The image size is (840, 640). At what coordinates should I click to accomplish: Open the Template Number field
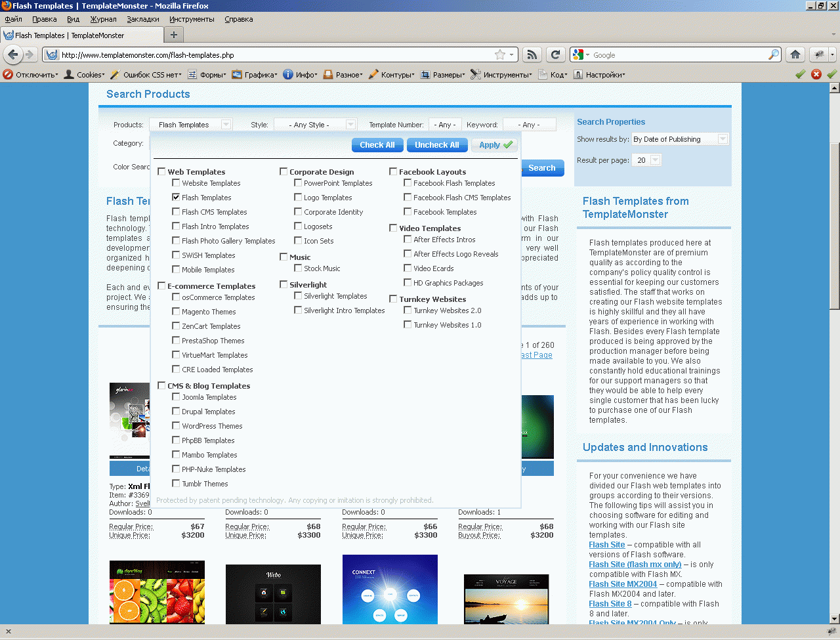(446, 124)
